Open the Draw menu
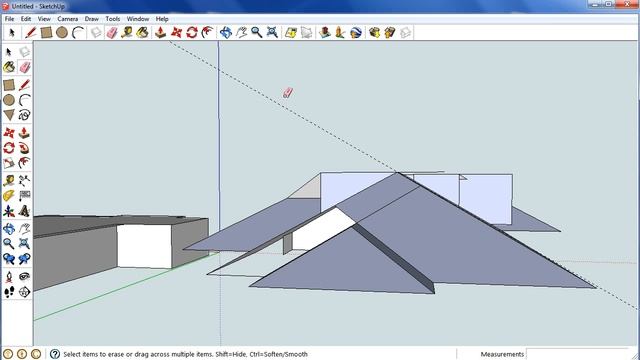The height and width of the screenshot is (360, 640). coord(91,19)
